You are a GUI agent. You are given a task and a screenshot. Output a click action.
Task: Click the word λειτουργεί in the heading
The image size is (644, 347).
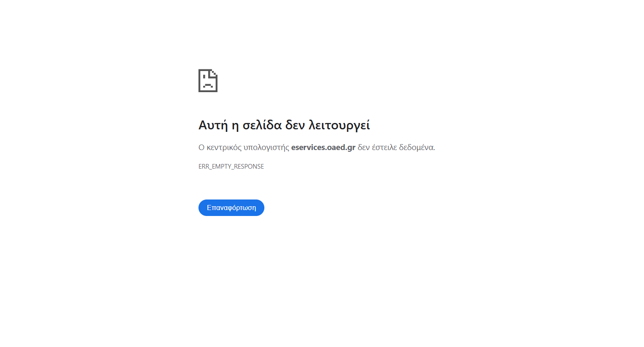pyautogui.click(x=339, y=125)
